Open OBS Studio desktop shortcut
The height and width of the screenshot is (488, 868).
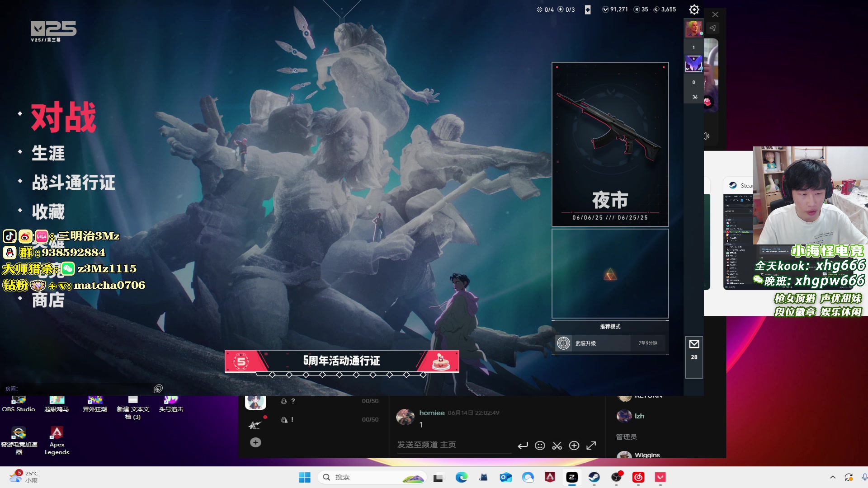(19, 404)
